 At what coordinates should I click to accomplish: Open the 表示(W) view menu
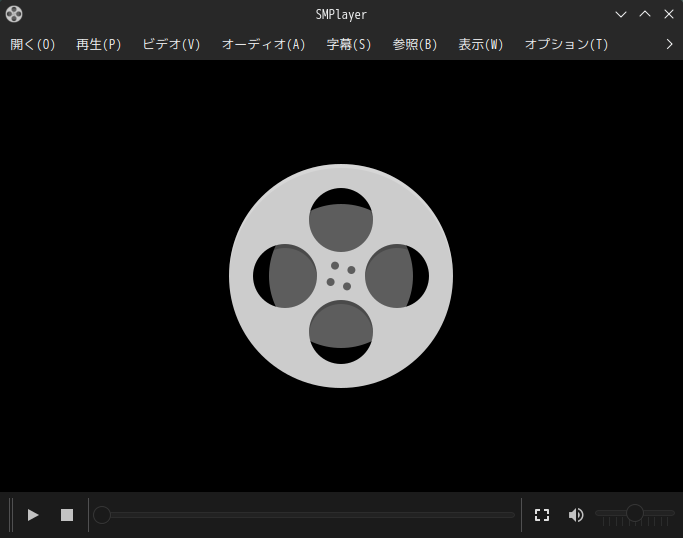point(480,44)
